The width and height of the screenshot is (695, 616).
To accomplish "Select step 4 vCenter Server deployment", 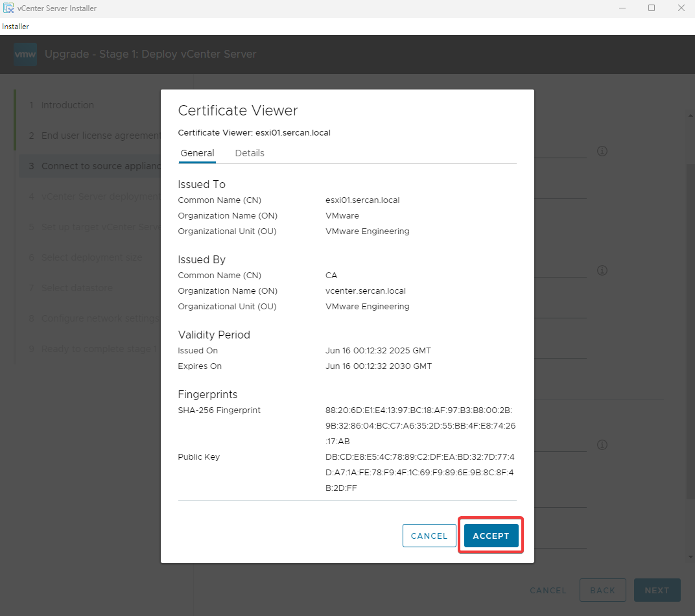I will pos(89,196).
